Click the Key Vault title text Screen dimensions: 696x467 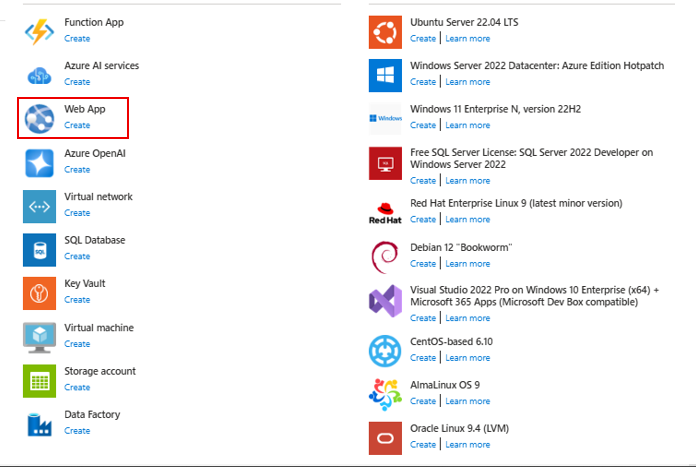[x=85, y=284]
